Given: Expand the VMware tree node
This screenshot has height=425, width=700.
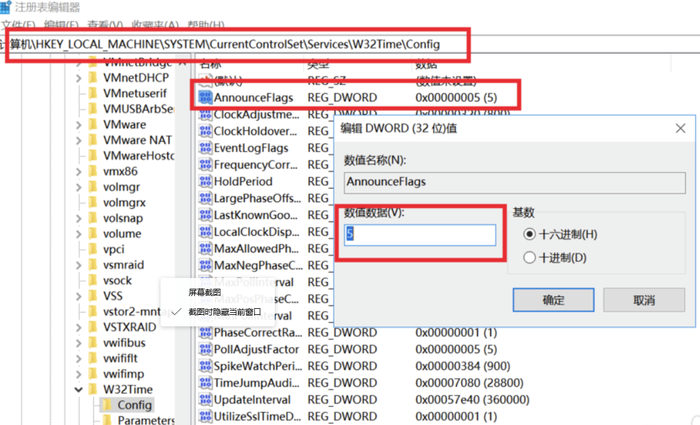Looking at the screenshot, I should tap(79, 125).
